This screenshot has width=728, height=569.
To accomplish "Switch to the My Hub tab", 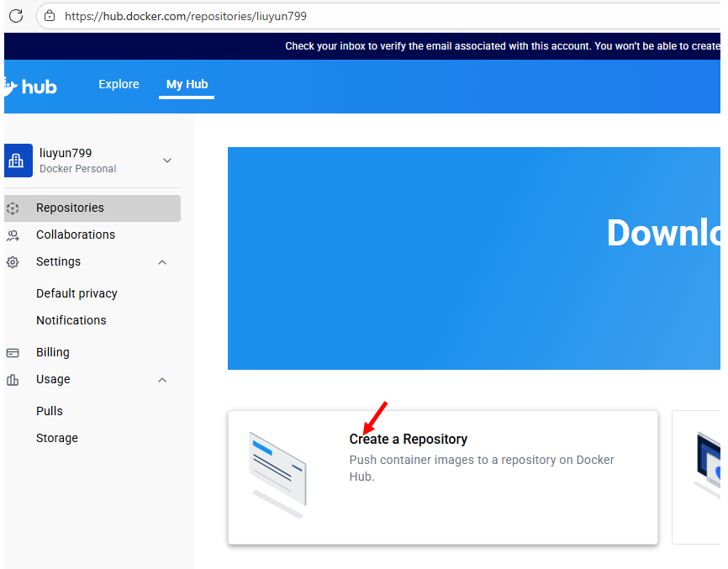I will pyautogui.click(x=187, y=84).
